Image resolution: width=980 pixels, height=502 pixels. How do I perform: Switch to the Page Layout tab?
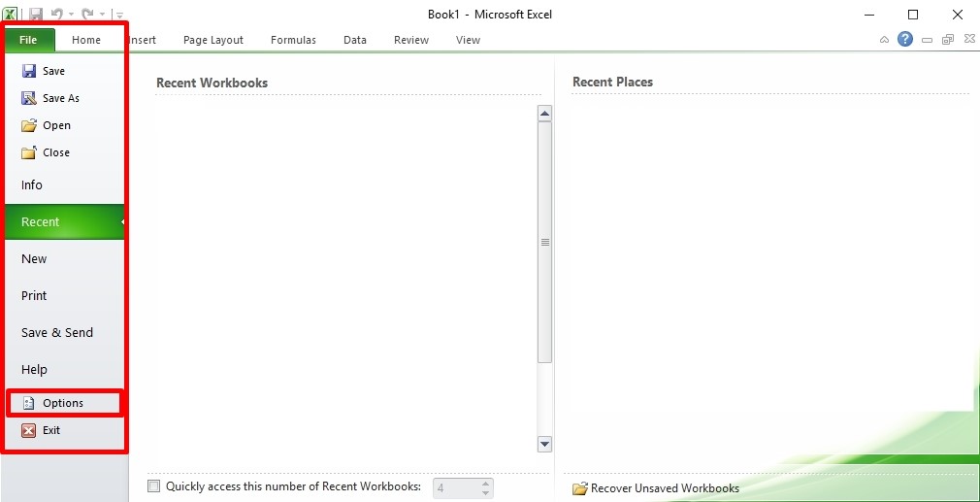pos(213,40)
